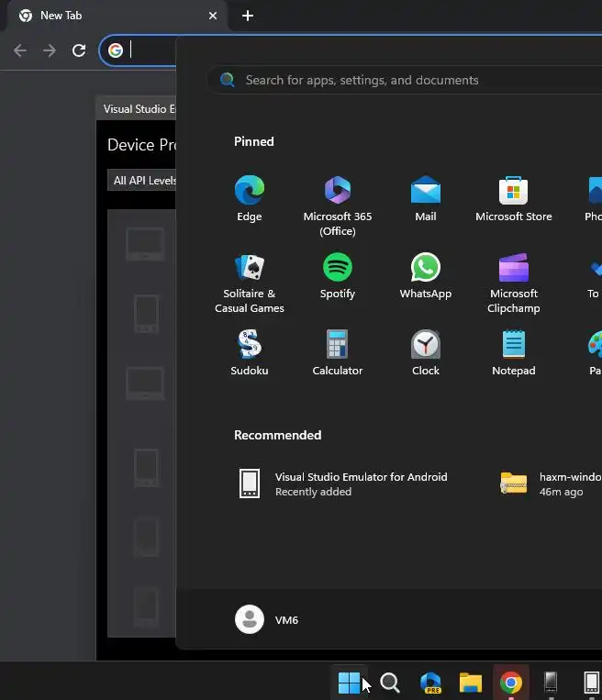Click the VM6 account name

286,620
